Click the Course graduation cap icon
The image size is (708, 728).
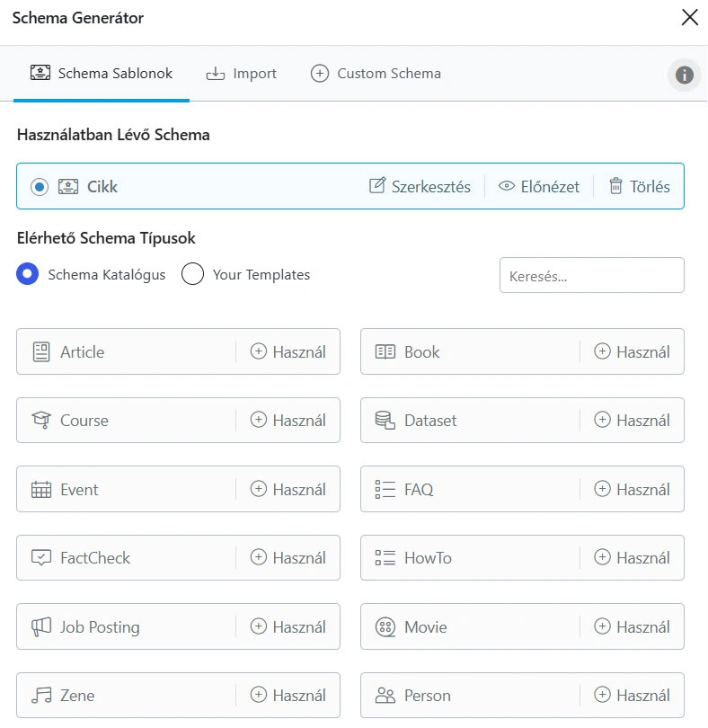(x=41, y=421)
